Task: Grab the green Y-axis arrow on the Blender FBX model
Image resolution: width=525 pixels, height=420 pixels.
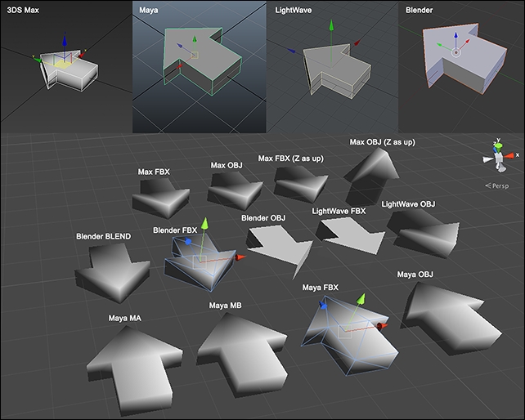Action: point(204,225)
